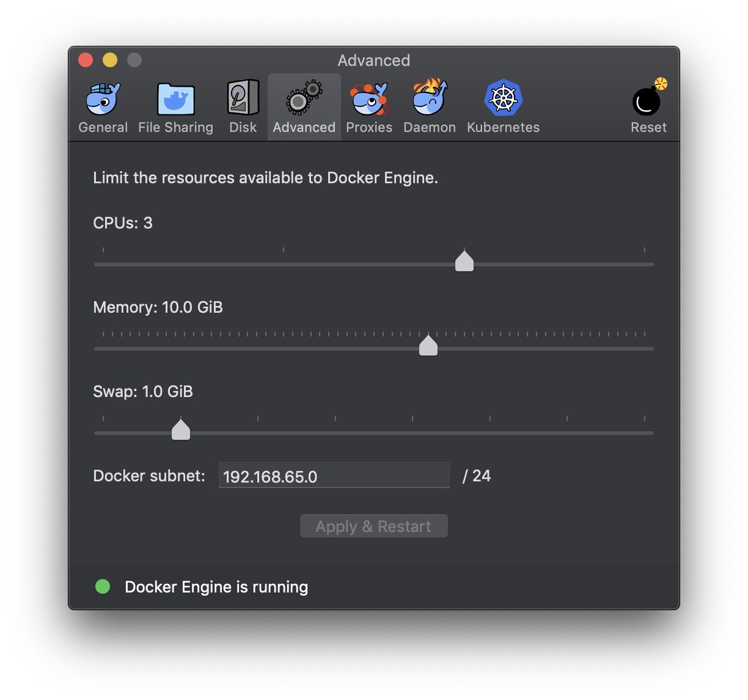
Task: Click the "Memory: 10.0 GiB" label
Action: pyautogui.click(x=158, y=307)
